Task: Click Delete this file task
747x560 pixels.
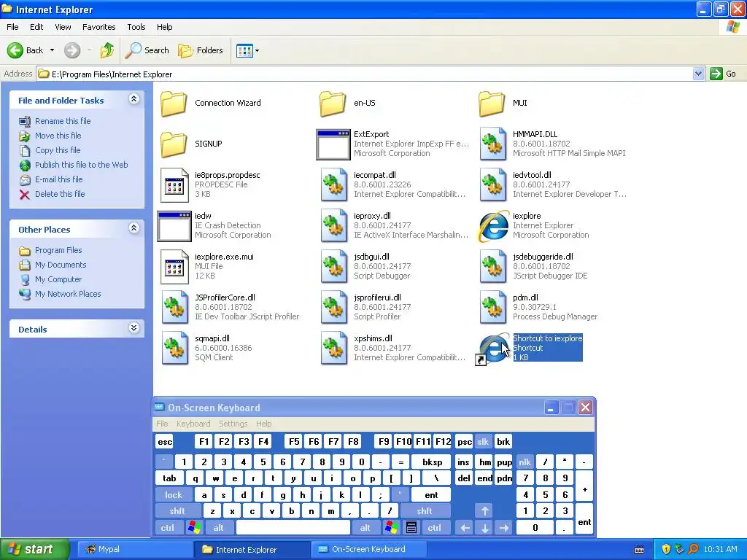Action: (60, 194)
